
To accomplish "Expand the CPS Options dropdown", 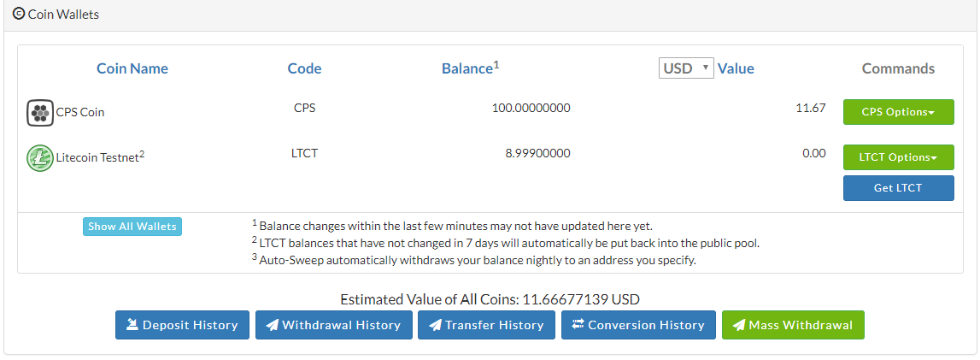I will [898, 112].
